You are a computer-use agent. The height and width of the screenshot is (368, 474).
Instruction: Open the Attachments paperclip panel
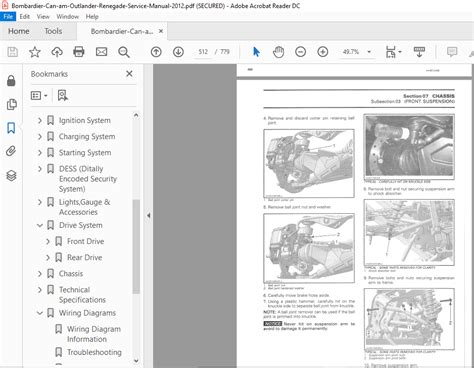(11, 151)
